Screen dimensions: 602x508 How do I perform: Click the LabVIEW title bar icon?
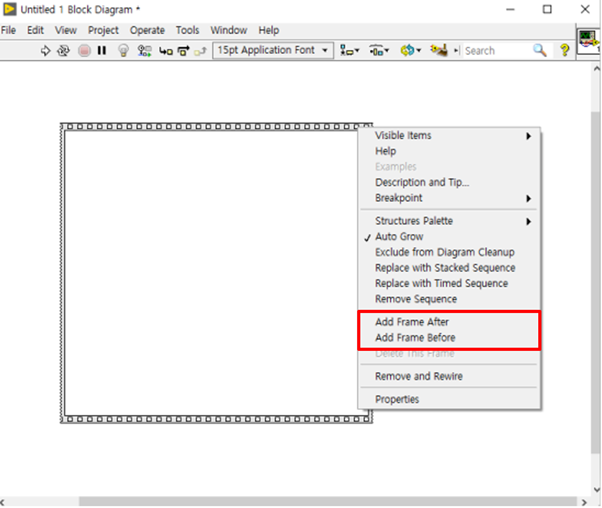pyautogui.click(x=10, y=9)
